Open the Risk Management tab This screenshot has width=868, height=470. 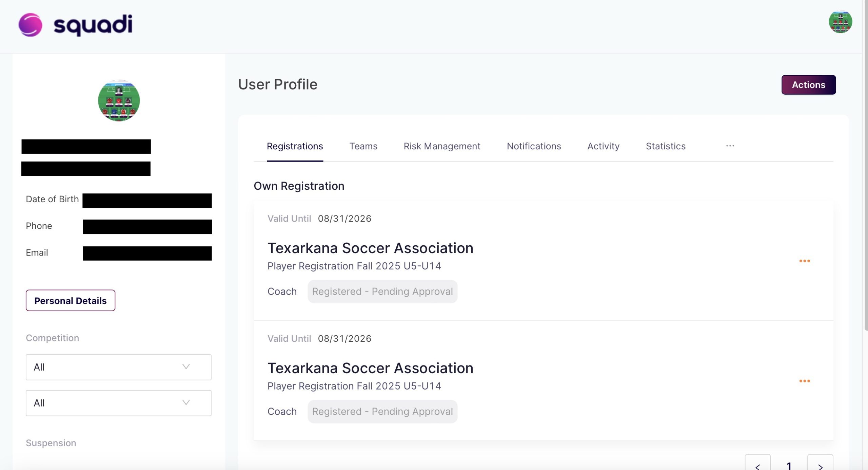[x=442, y=146]
